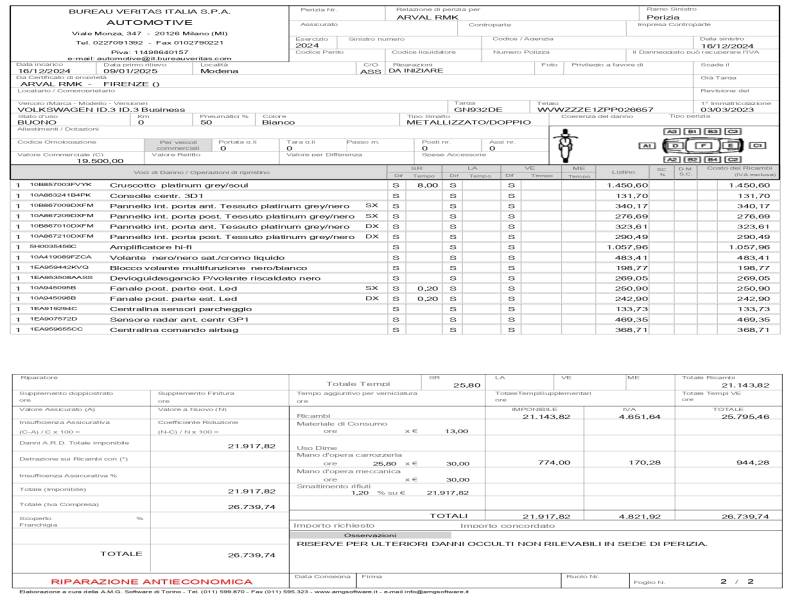Screen dimensions: 800x600
Task: Click the 'Importo richiesto' label
Action: [334, 526]
